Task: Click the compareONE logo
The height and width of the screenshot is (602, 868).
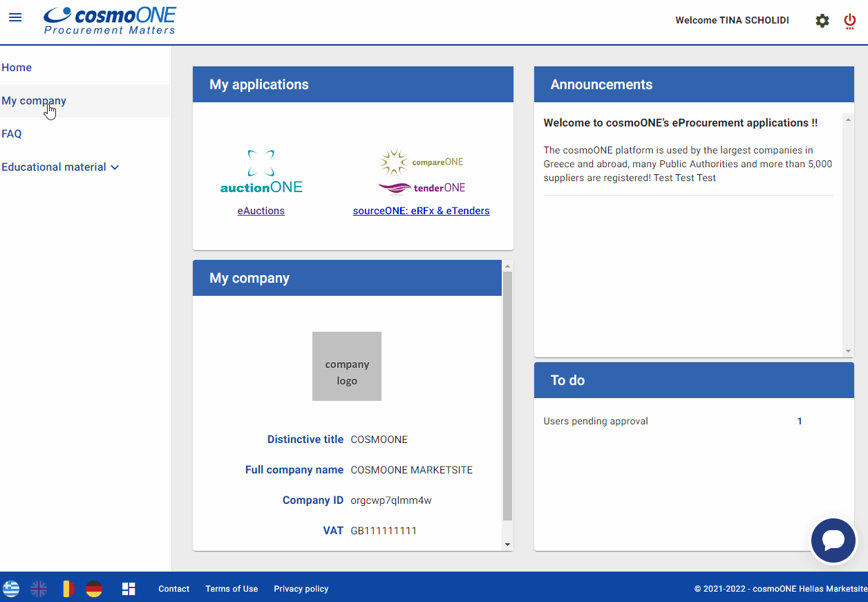Action: tap(422, 162)
